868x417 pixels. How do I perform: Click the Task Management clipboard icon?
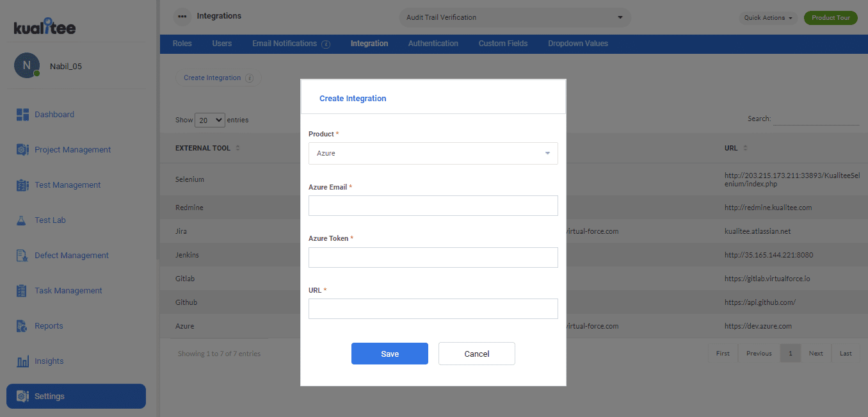pyautogui.click(x=22, y=291)
